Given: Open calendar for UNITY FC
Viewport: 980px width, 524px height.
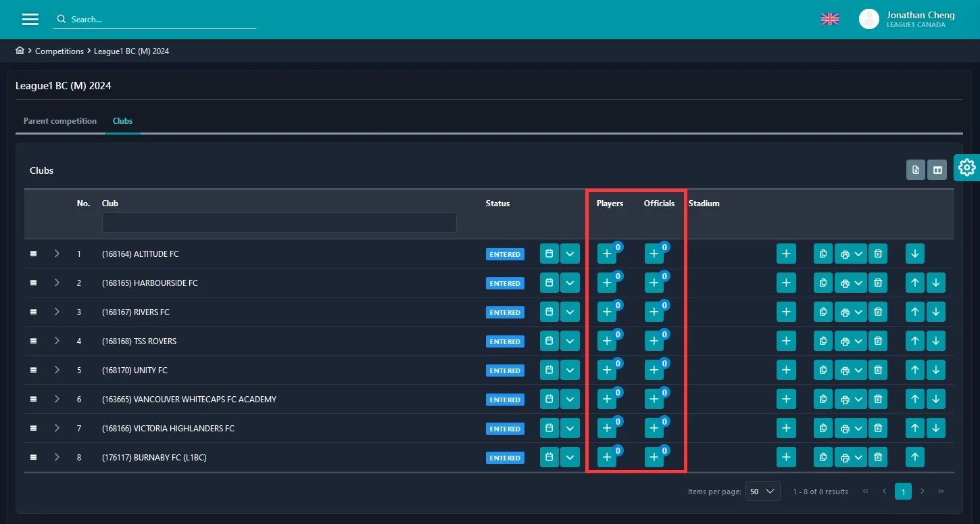Looking at the screenshot, I should pyautogui.click(x=549, y=370).
